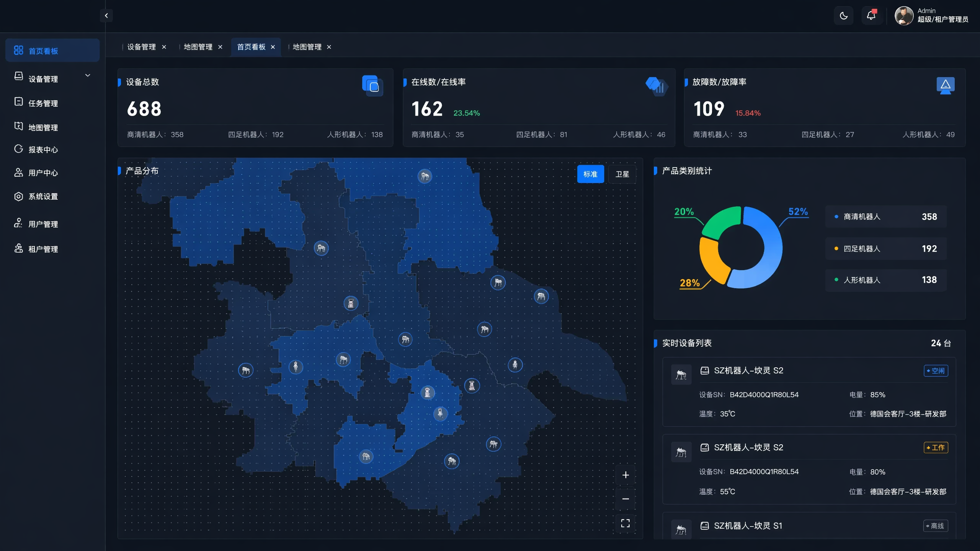Image resolution: width=980 pixels, height=551 pixels.
Task: Click the online rate 23.54% text
Action: (x=467, y=113)
